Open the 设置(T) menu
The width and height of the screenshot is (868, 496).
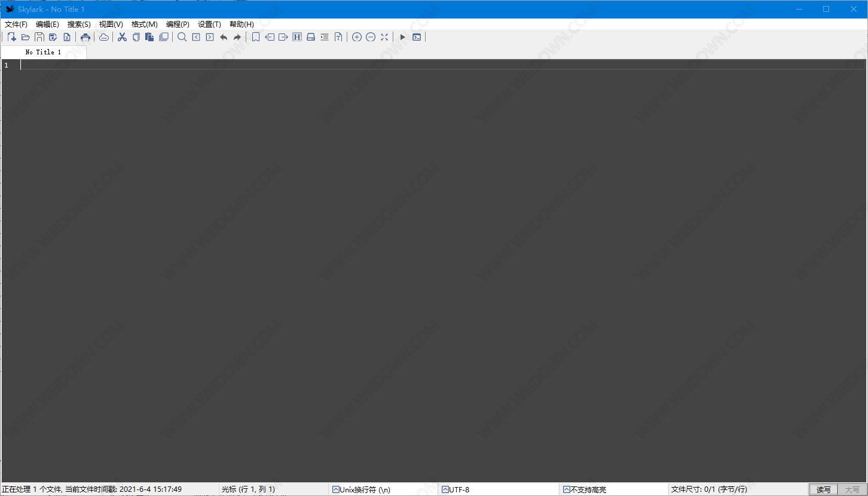(209, 25)
